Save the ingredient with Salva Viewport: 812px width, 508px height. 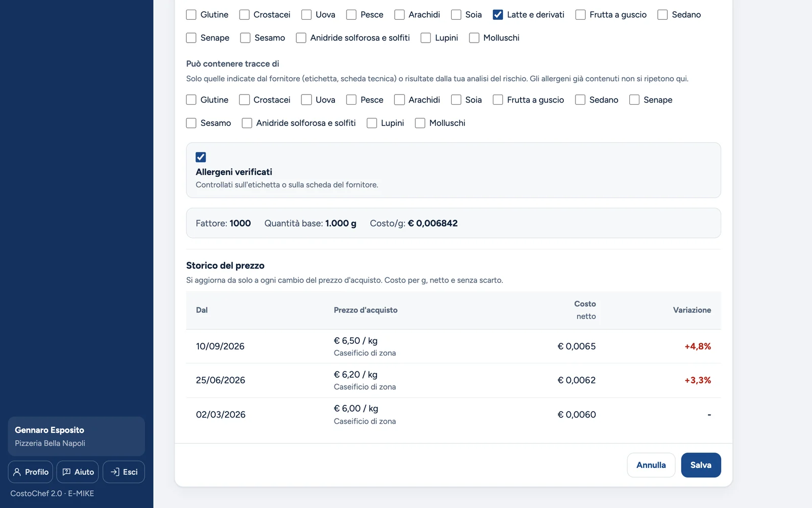click(x=701, y=465)
